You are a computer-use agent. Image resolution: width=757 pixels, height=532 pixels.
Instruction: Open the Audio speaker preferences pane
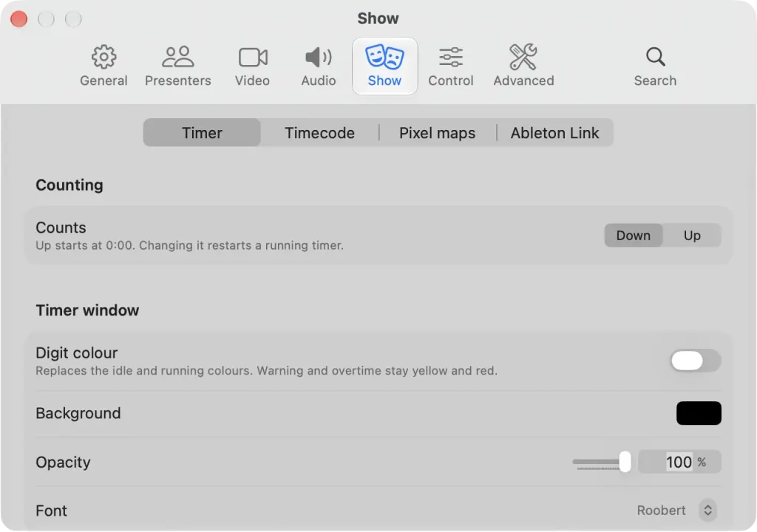pyautogui.click(x=319, y=66)
